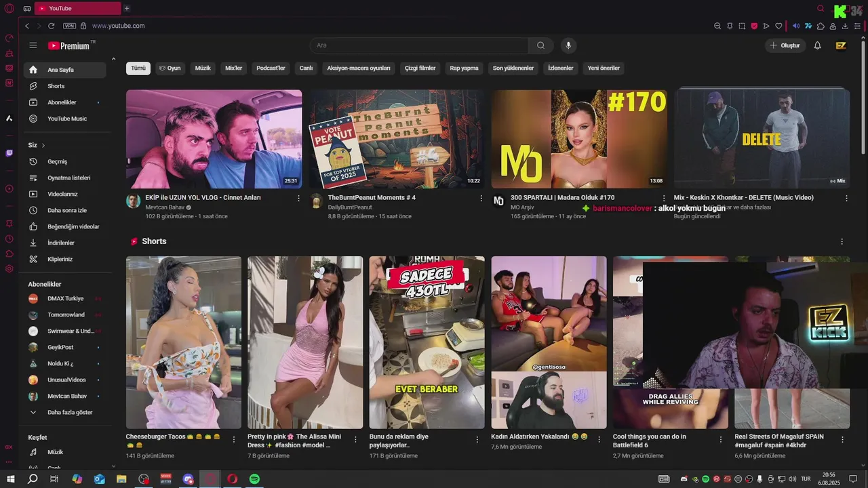Open the SADECE 430TL short thumbnail
Screen dimensions: 868x488
coord(427,342)
